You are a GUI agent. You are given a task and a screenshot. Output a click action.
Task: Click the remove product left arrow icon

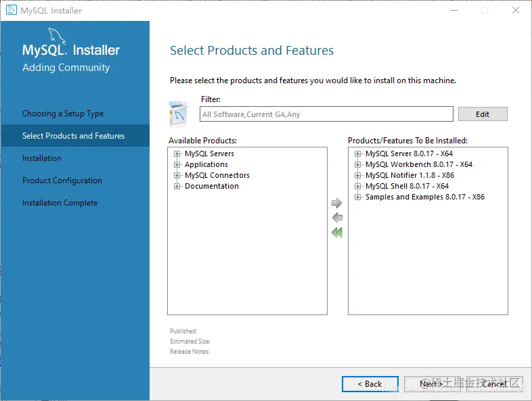(337, 218)
